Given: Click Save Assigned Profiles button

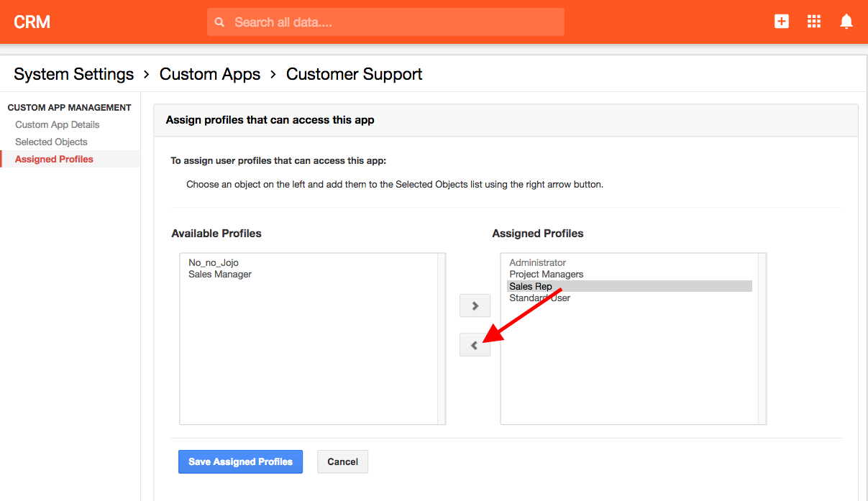Looking at the screenshot, I should [x=240, y=461].
